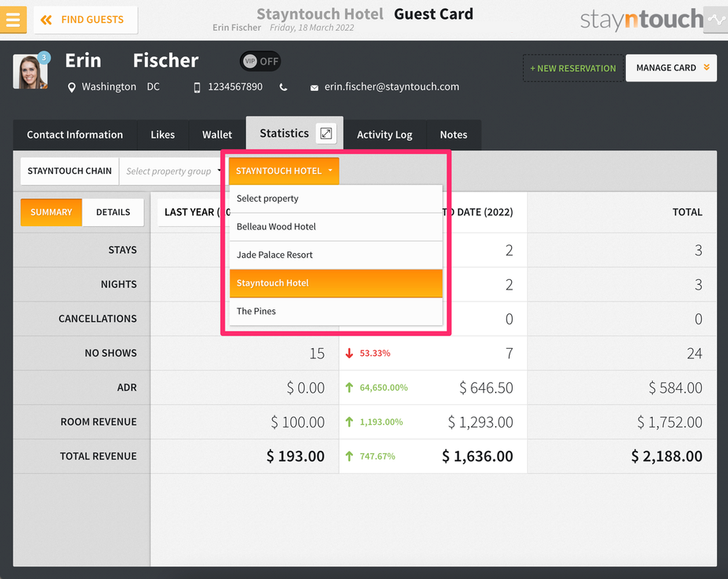The height and width of the screenshot is (579, 728).
Task: Select The Pines from list
Action: tap(336, 312)
